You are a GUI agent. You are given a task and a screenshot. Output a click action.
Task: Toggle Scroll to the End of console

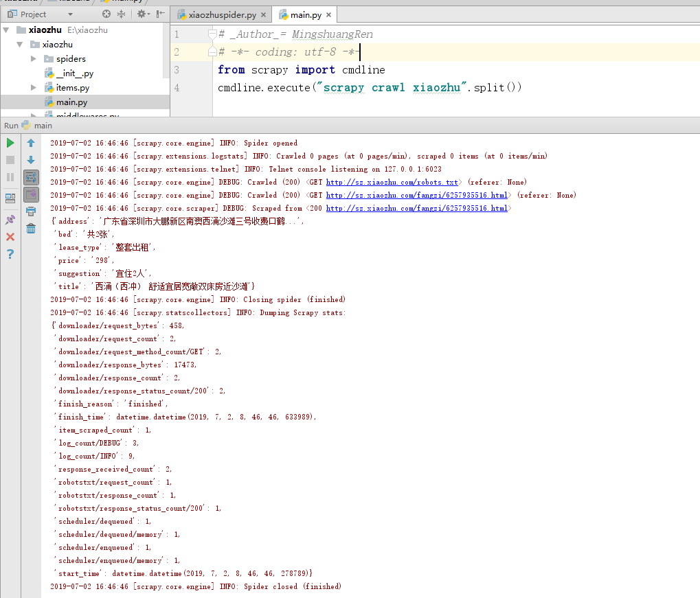(x=31, y=194)
